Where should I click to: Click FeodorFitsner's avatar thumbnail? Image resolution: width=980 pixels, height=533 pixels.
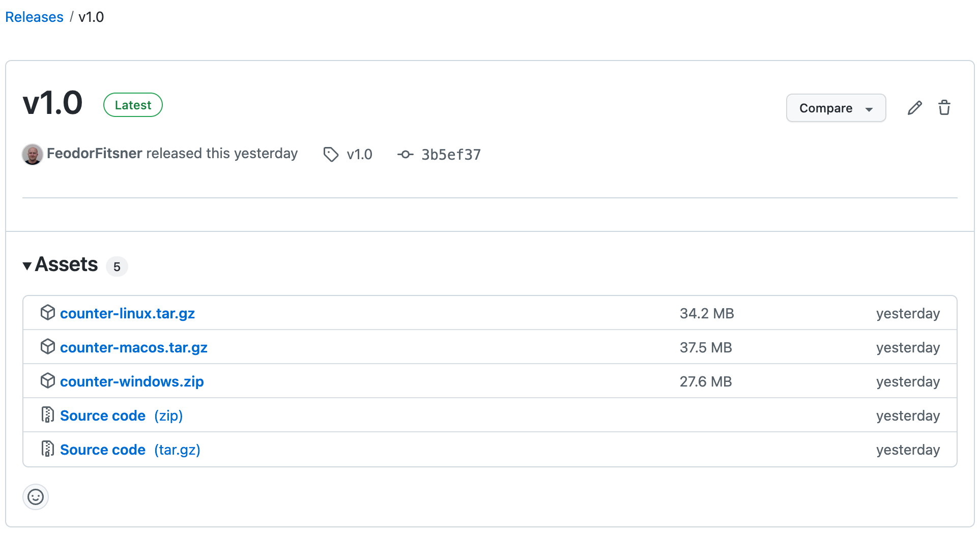(33, 154)
